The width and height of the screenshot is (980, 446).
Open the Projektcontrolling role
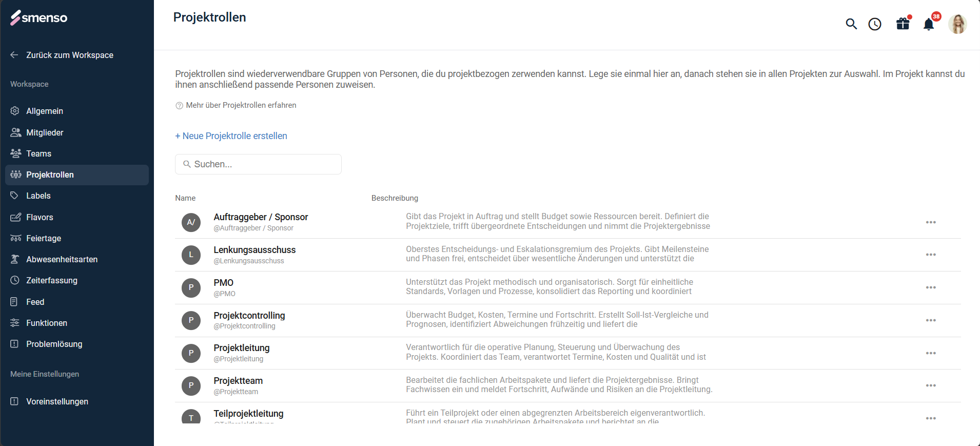(249, 316)
